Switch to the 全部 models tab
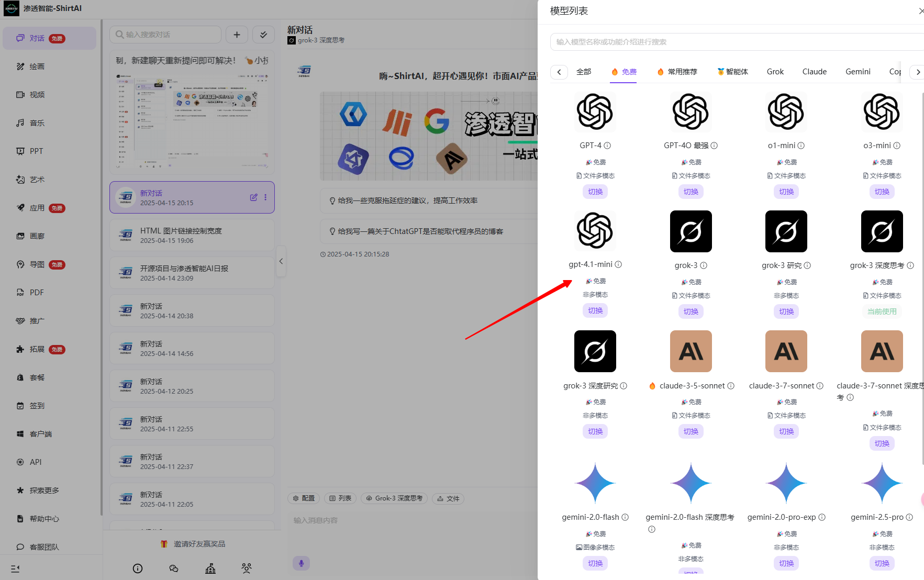This screenshot has width=924, height=580. [x=584, y=72]
